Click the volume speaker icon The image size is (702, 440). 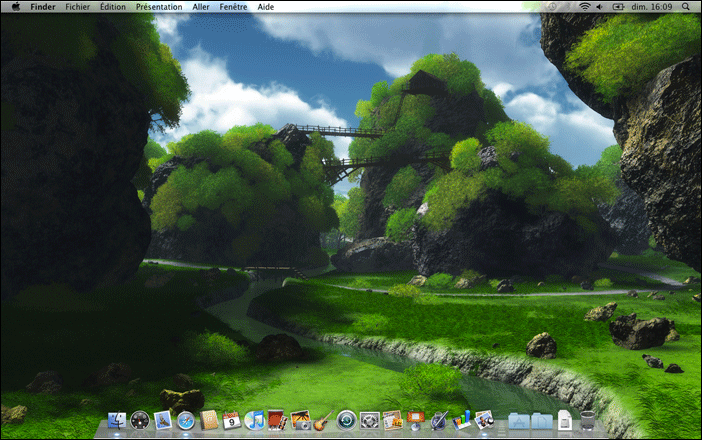tap(600, 7)
